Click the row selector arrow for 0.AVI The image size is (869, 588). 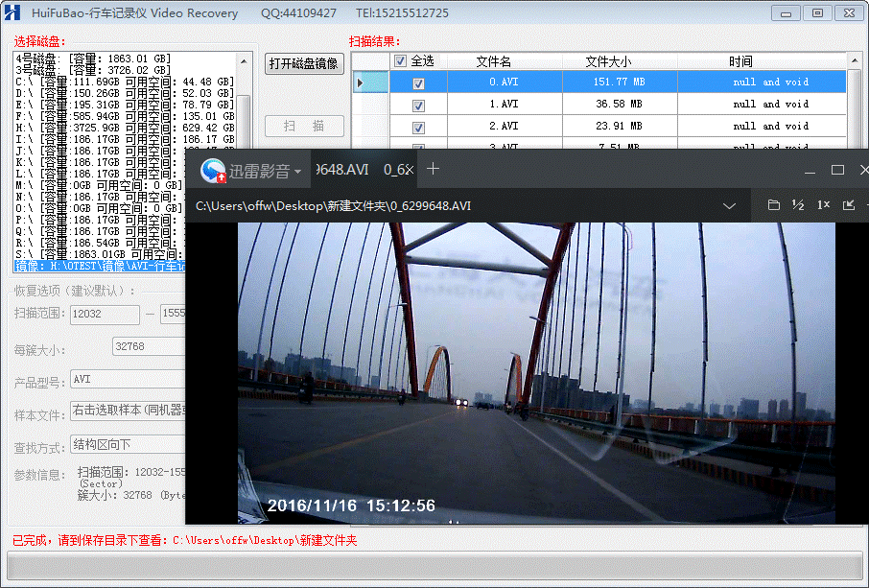tap(370, 82)
